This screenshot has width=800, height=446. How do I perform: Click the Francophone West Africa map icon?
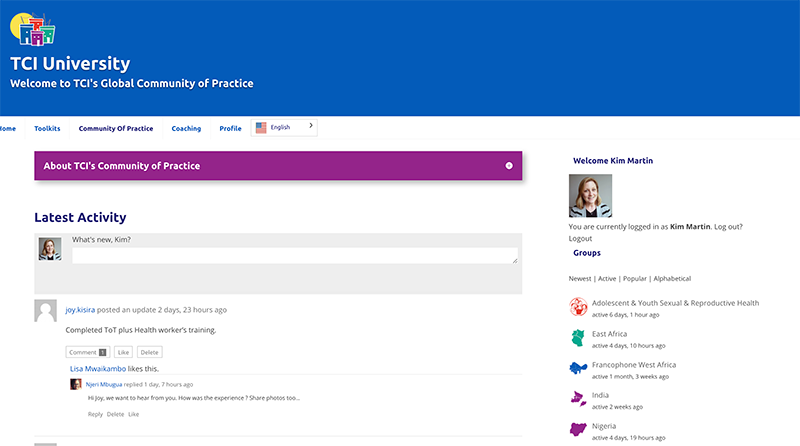(x=578, y=369)
